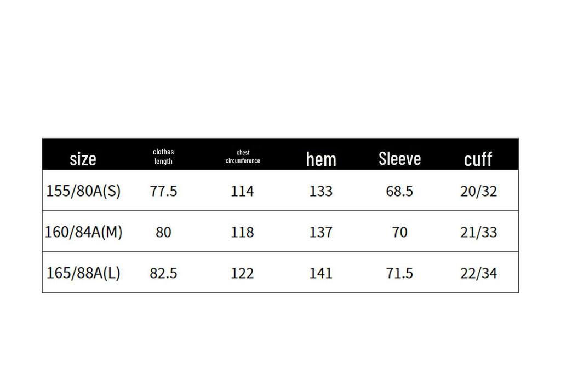Click the 'chest circumference' column header
This screenshot has height=392, width=561.
click(243, 157)
